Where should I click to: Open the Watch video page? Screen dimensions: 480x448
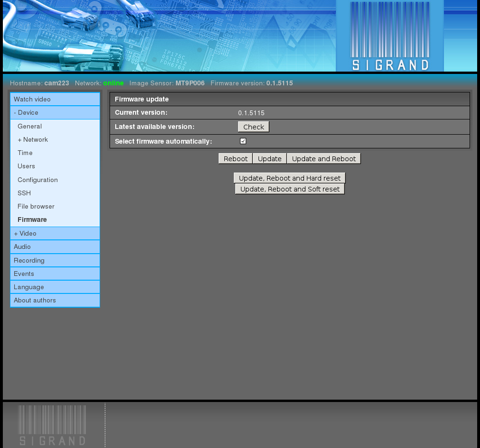[32, 100]
